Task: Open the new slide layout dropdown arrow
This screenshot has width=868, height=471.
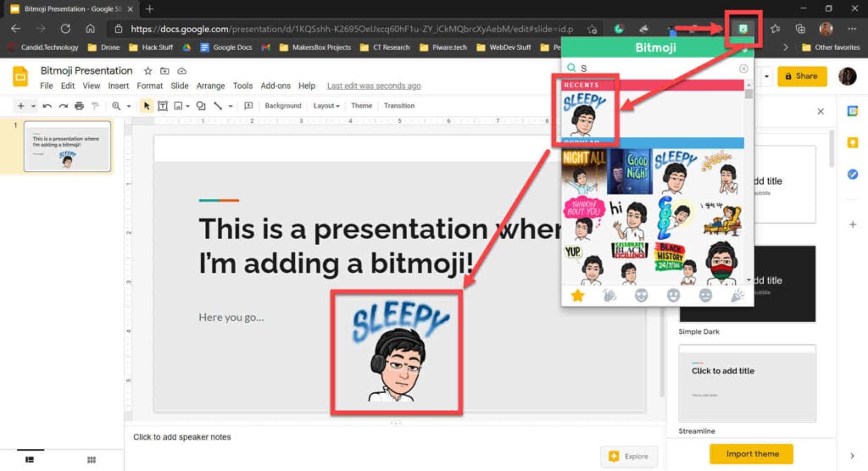Action: coord(33,106)
